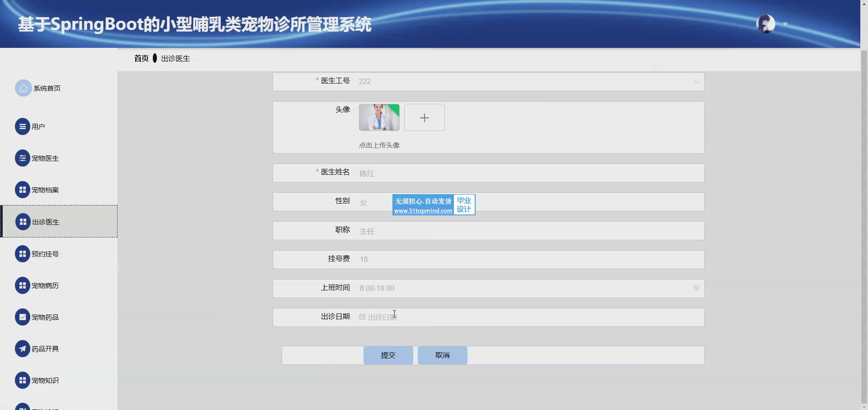
Task: Click the 宠物病历 sidebar icon
Action: pyautogui.click(x=23, y=285)
